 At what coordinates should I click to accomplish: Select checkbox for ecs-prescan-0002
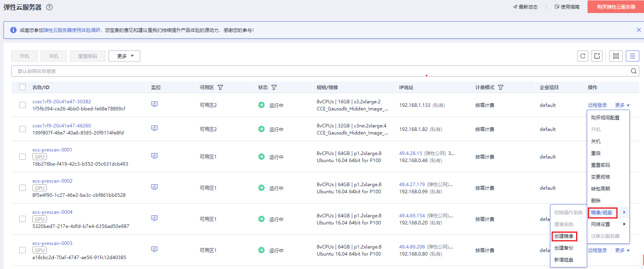pos(23,188)
